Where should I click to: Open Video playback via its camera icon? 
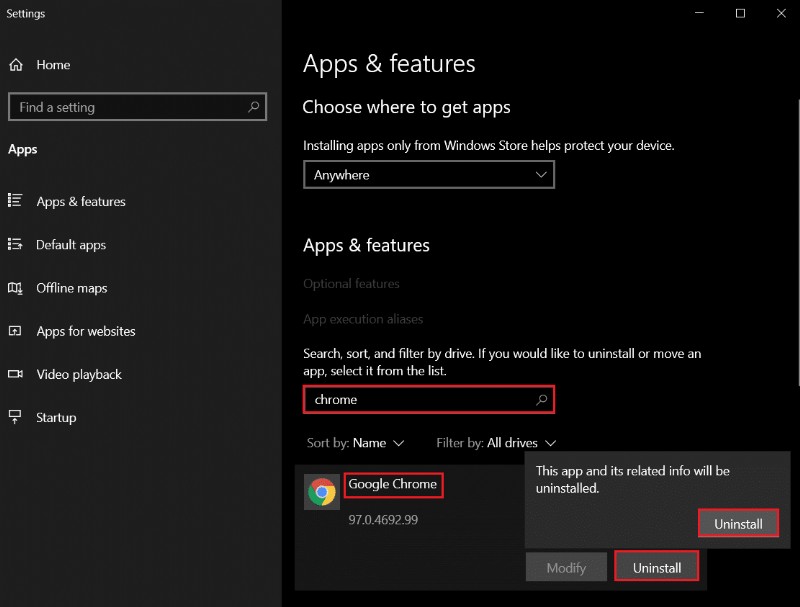(16, 374)
